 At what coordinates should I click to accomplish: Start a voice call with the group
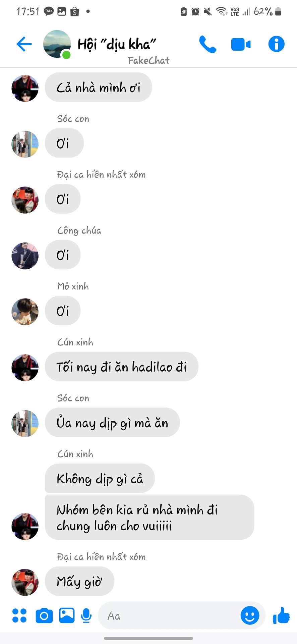click(x=208, y=44)
